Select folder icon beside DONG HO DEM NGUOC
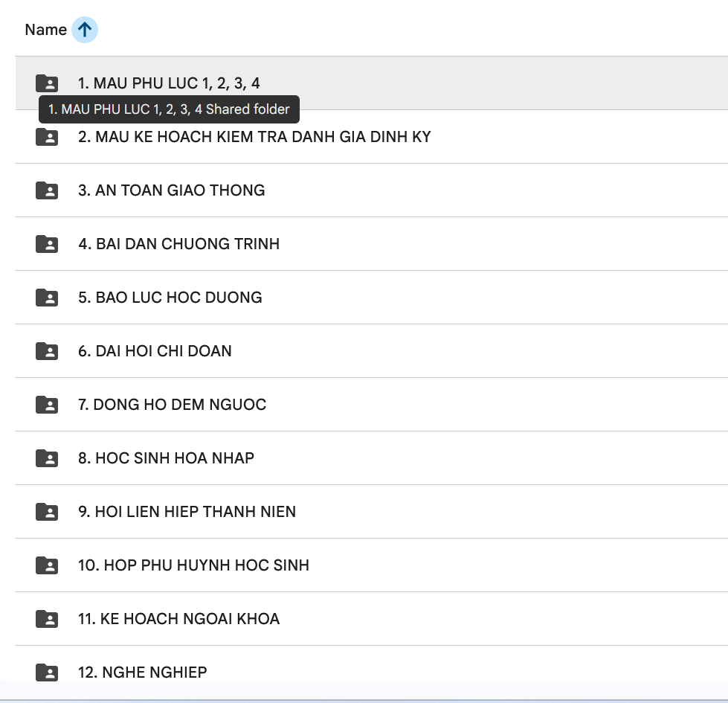 pyautogui.click(x=47, y=405)
